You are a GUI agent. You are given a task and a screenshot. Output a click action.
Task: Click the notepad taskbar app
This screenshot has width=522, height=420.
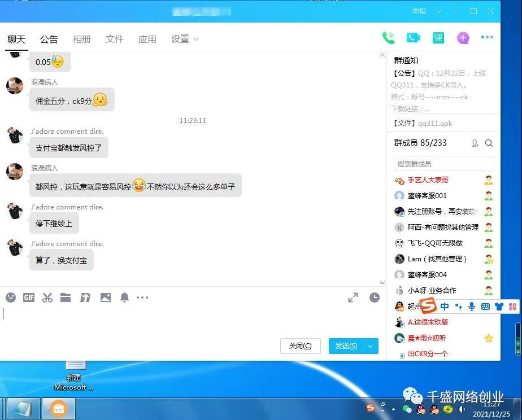click(24, 409)
